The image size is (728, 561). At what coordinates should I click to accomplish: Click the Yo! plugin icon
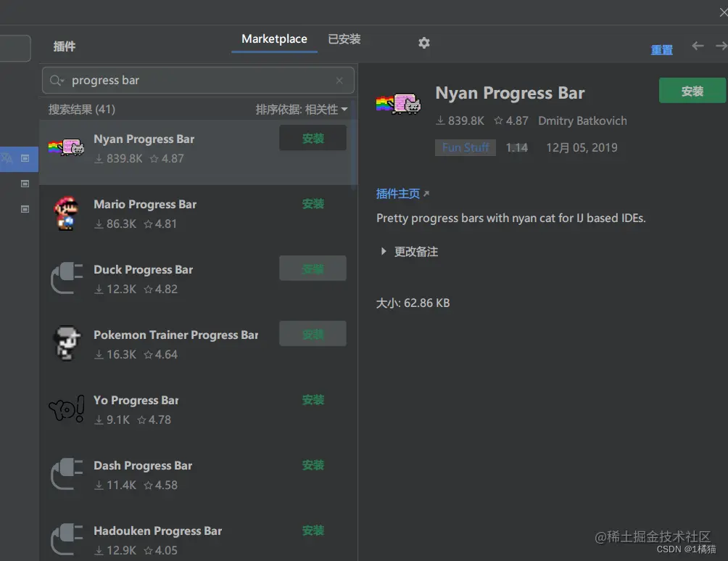(67, 409)
